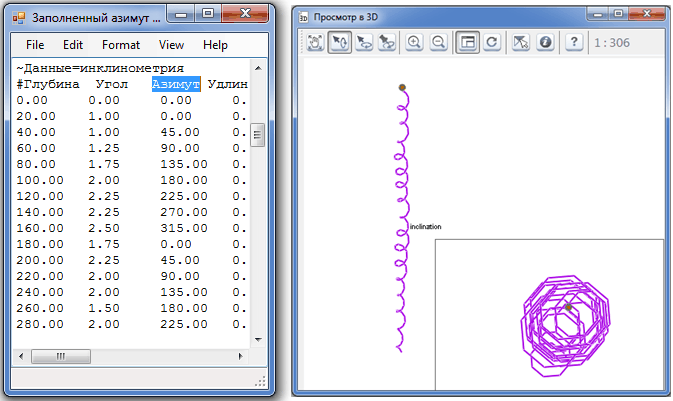
Task: Click the highlighted Азимут column header text
Action: [176, 84]
